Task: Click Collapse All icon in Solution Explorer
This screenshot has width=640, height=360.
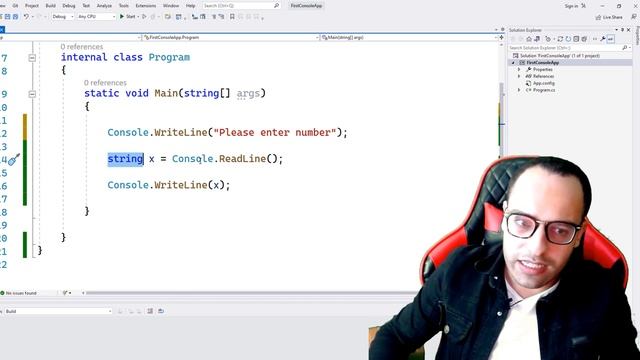Action: [x=576, y=39]
